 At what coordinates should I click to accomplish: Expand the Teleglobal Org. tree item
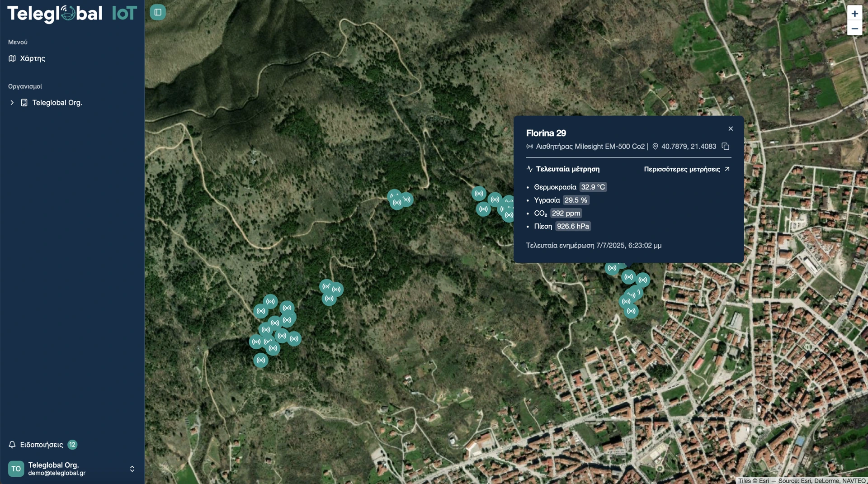tap(12, 103)
